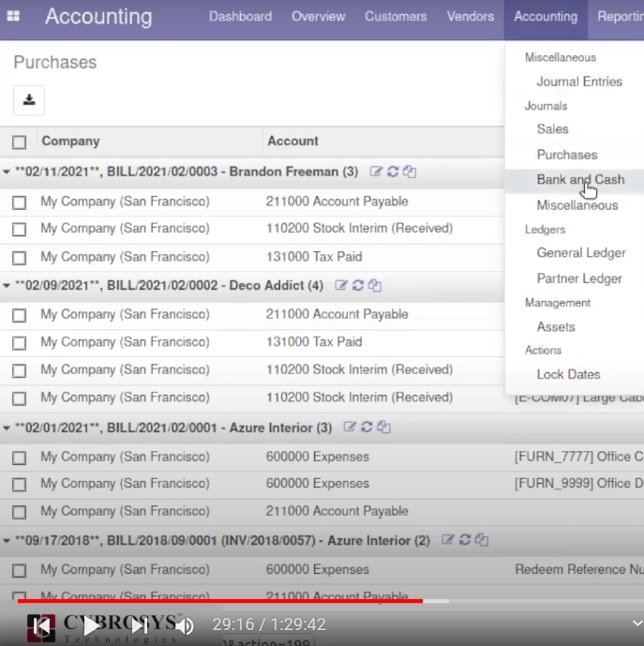
Task: Play the video
Action: pos(92,625)
